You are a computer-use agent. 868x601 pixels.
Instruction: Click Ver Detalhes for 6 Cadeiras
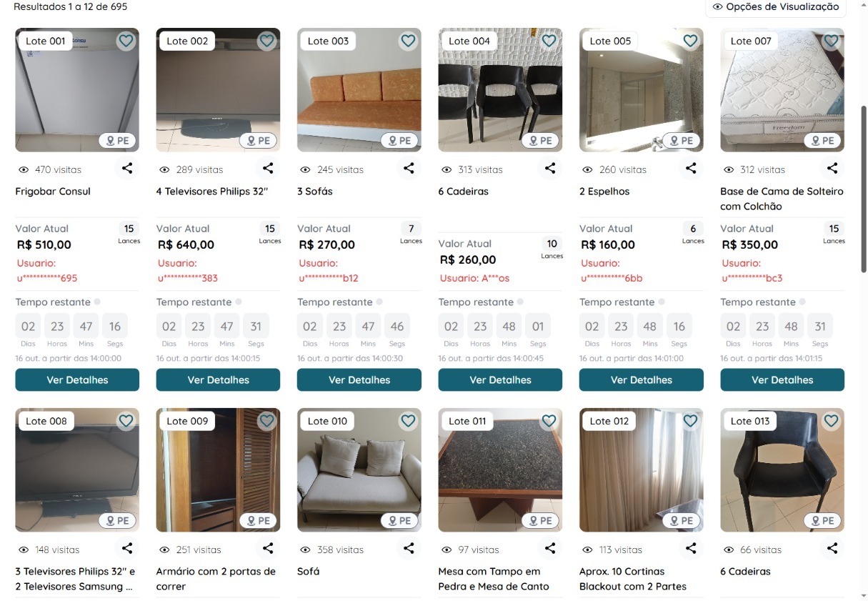coord(500,380)
